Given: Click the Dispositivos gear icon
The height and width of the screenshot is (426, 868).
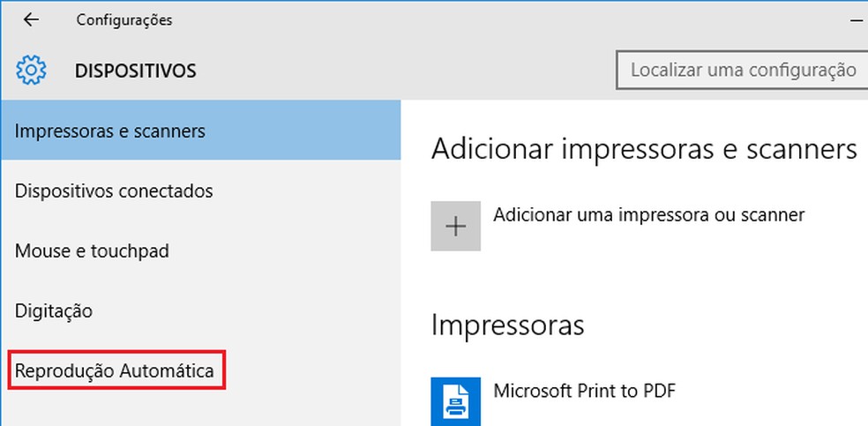Looking at the screenshot, I should tap(32, 70).
